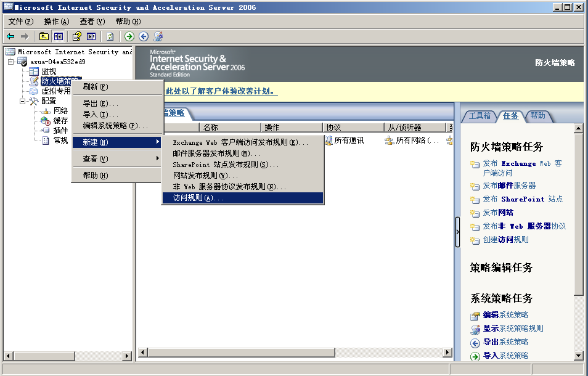The image size is (588, 376).
Task: Open the 查看(V) menu in the menu bar
Action: (x=92, y=22)
